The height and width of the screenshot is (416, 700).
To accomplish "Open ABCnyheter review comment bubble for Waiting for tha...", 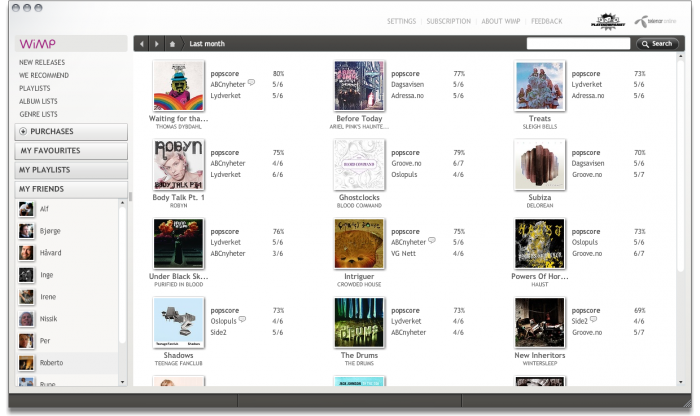I will (251, 84).
